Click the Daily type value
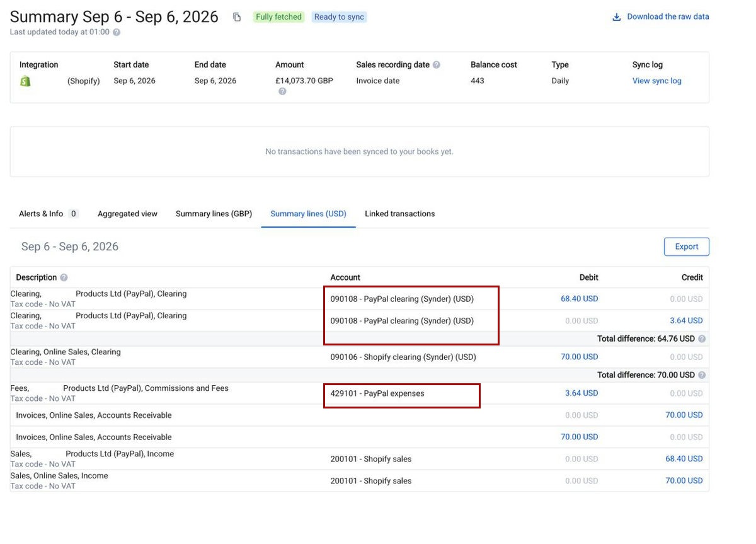756x544 pixels. tap(560, 81)
